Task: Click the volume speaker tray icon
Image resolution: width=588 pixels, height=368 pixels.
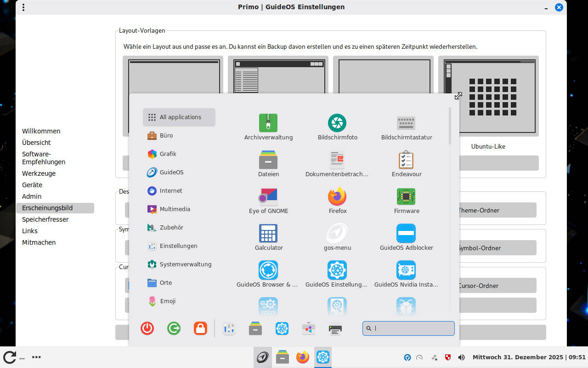Action: coord(461,357)
